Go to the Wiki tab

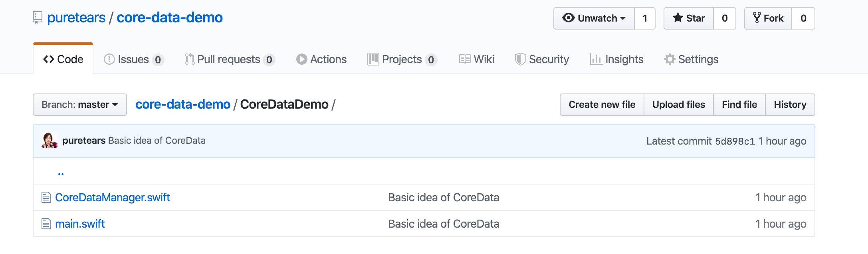click(x=476, y=59)
